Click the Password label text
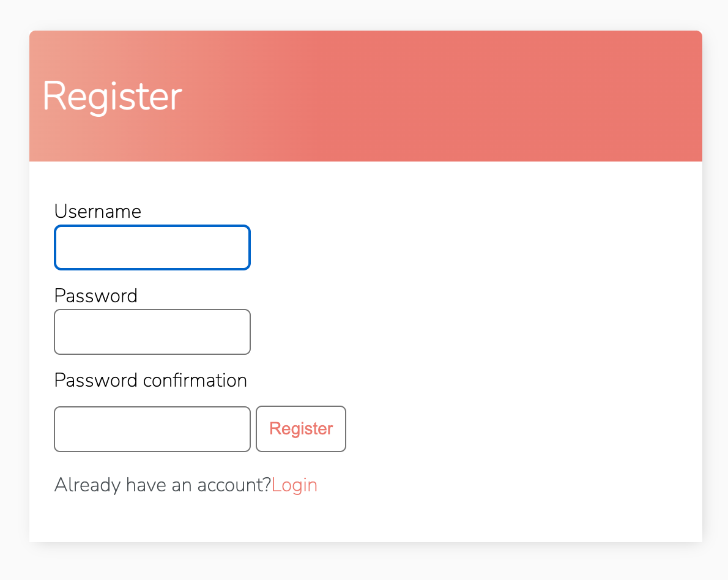The height and width of the screenshot is (580, 728). click(95, 296)
